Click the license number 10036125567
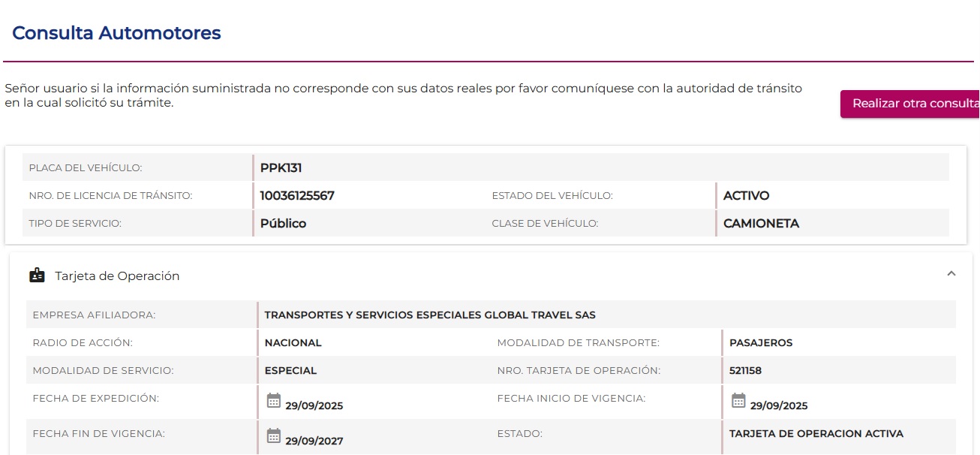Viewport: 980px width, 455px height. click(x=297, y=196)
